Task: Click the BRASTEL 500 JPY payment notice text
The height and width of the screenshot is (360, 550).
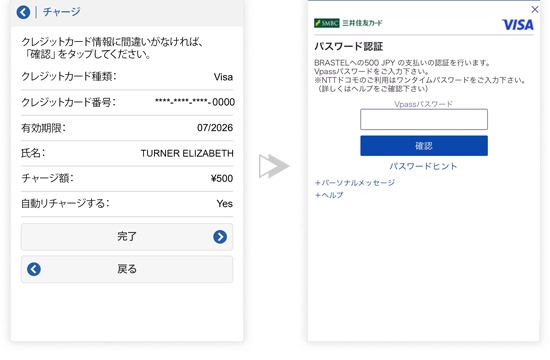Action: (402, 63)
